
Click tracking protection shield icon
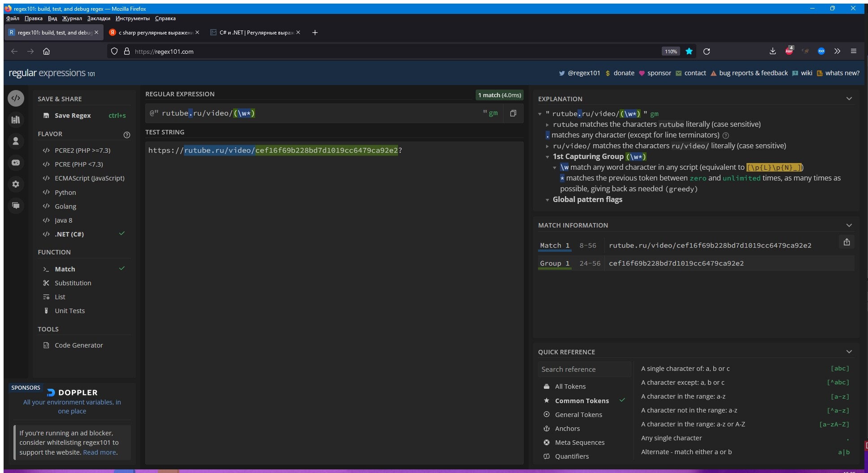[x=114, y=52]
